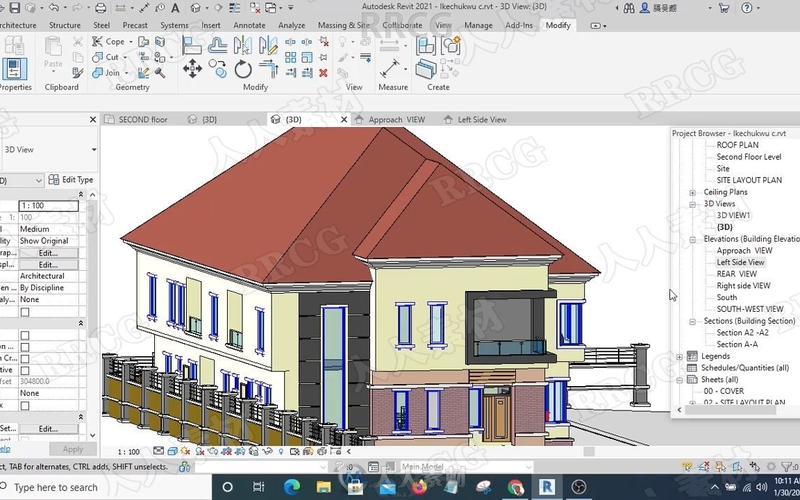Open the Cope dropdown arrow
Screen dimensions: 800x500
click(131, 42)
